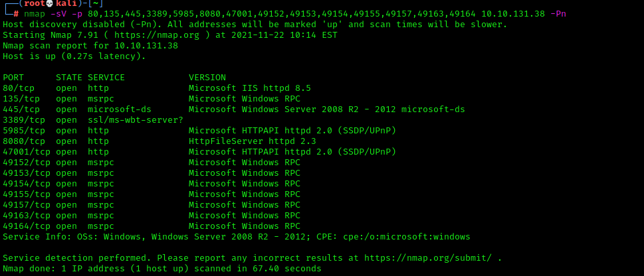Click the microsoft-ds service name
Screen dimensions: 644x276
pos(120,109)
